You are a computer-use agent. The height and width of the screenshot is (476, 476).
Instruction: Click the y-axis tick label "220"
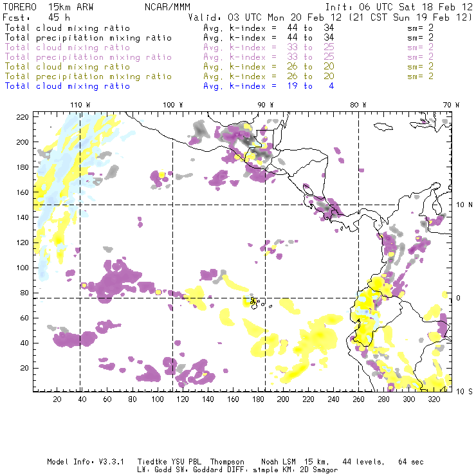(23, 116)
